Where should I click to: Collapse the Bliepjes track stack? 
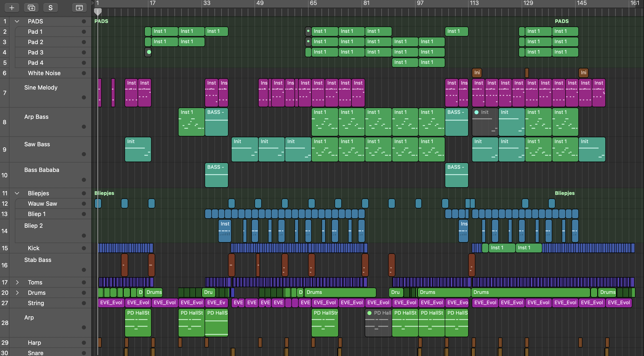tap(17, 193)
